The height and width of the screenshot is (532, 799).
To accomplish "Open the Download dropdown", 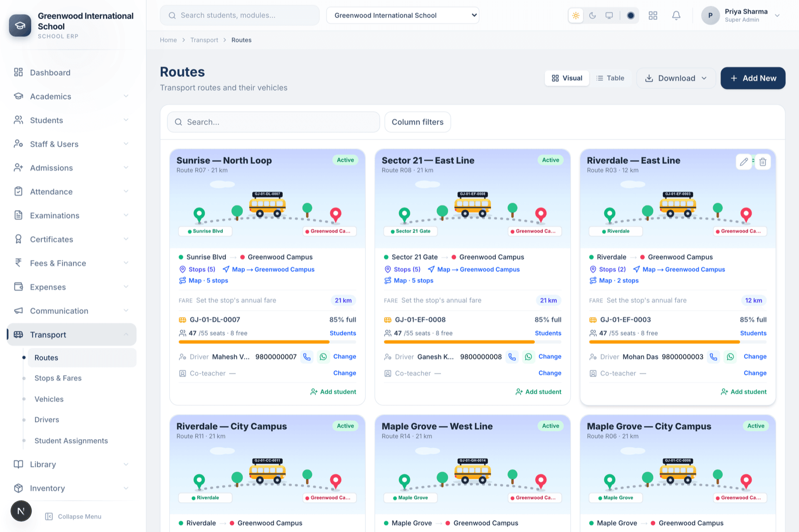I will point(676,78).
